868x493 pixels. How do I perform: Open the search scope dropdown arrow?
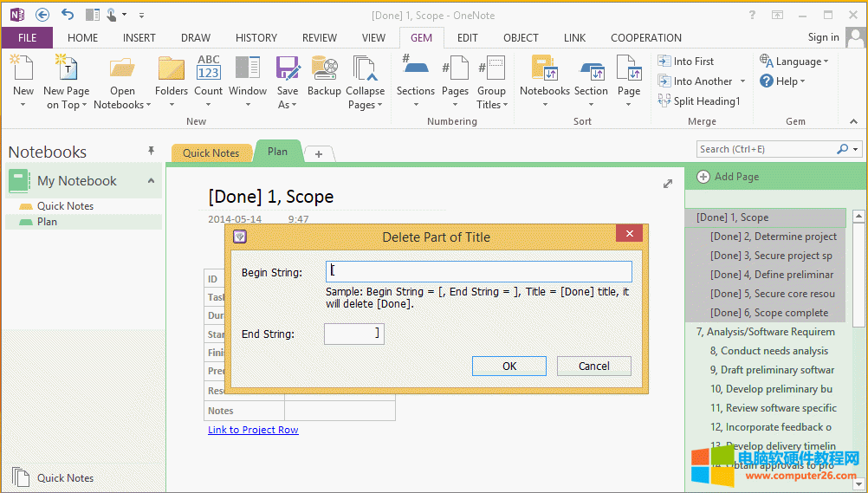point(856,149)
